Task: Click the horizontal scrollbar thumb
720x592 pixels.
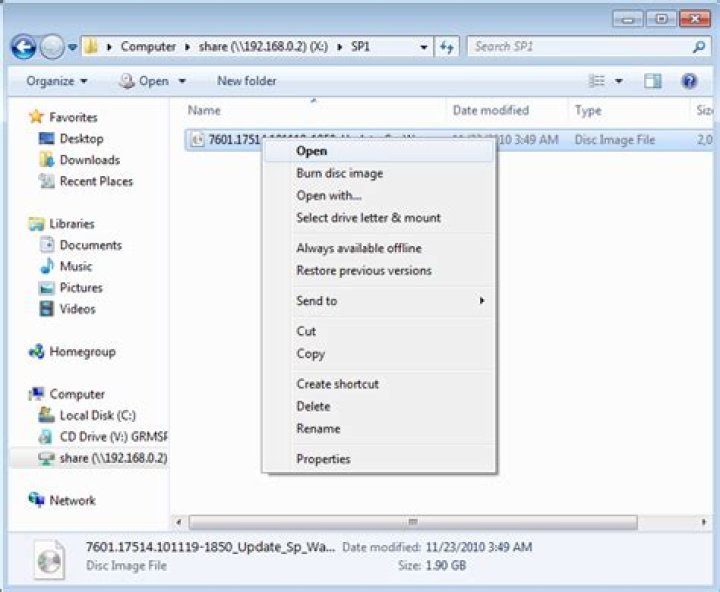Action: point(412,522)
